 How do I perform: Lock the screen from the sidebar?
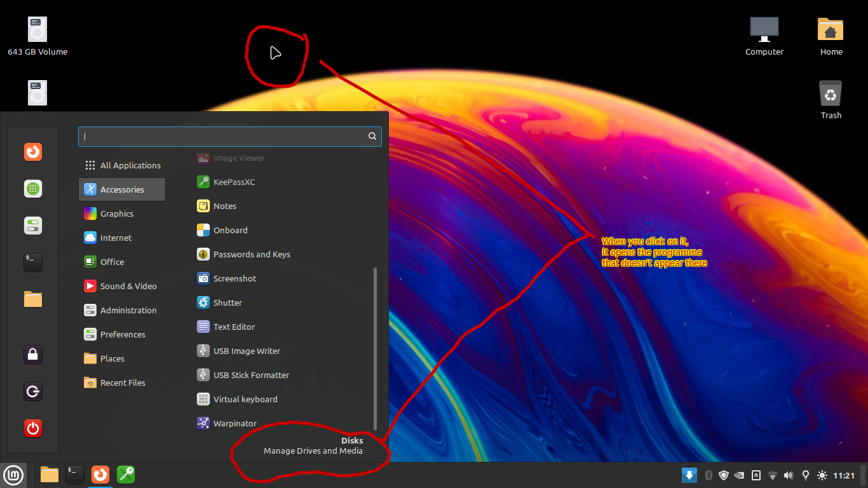coord(32,355)
